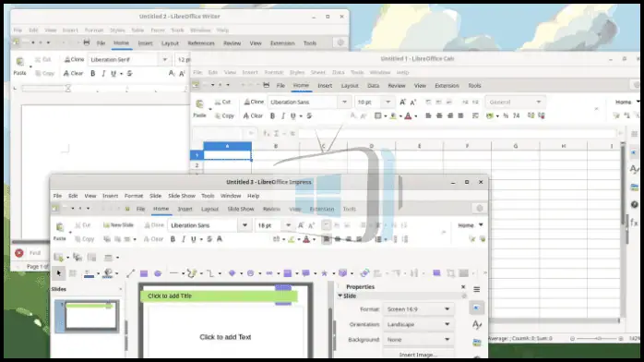Open Background None dropdown

(419, 340)
